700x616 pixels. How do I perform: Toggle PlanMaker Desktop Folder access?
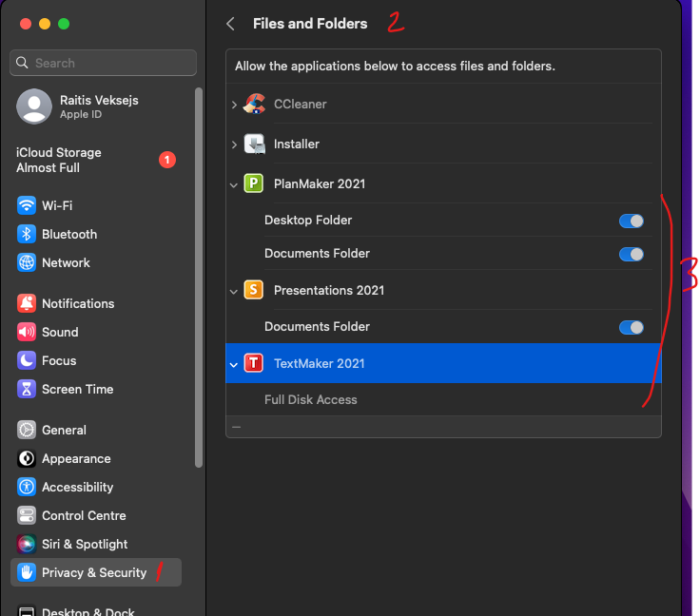pos(631,221)
